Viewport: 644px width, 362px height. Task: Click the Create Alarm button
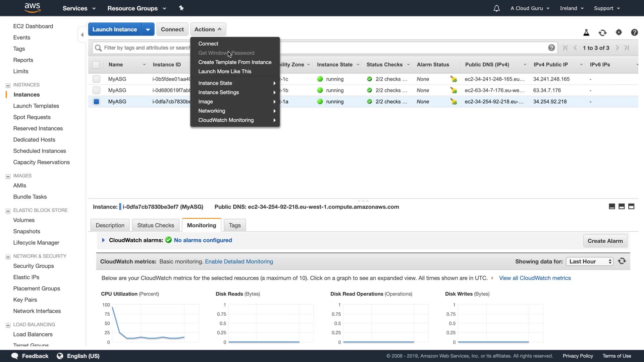pos(605,241)
